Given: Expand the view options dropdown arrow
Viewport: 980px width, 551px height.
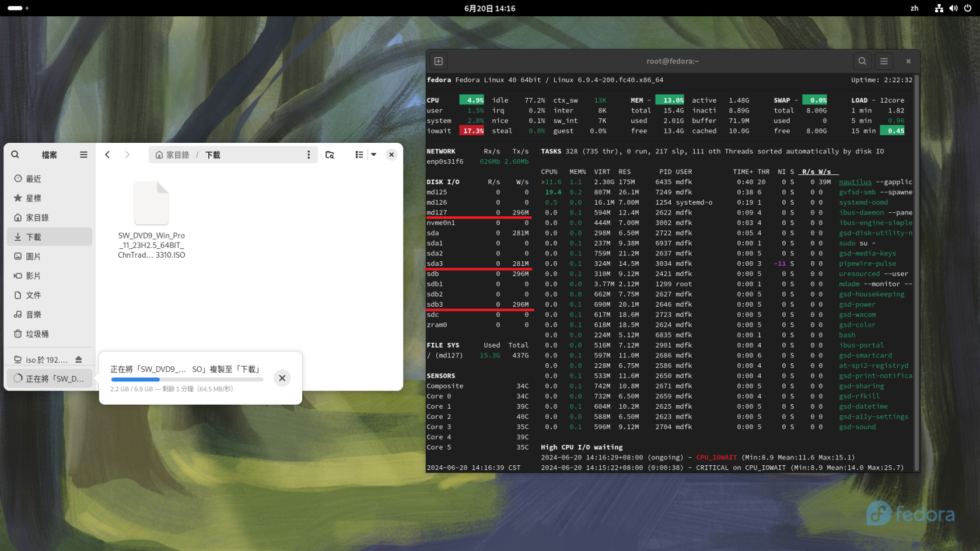Looking at the screenshot, I should coord(374,155).
